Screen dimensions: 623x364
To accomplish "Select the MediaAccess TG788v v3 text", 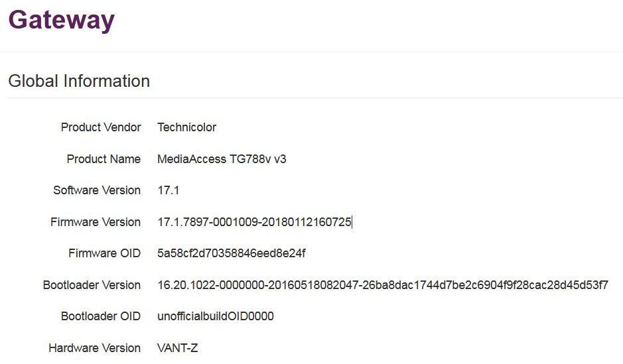I will tap(222, 159).
